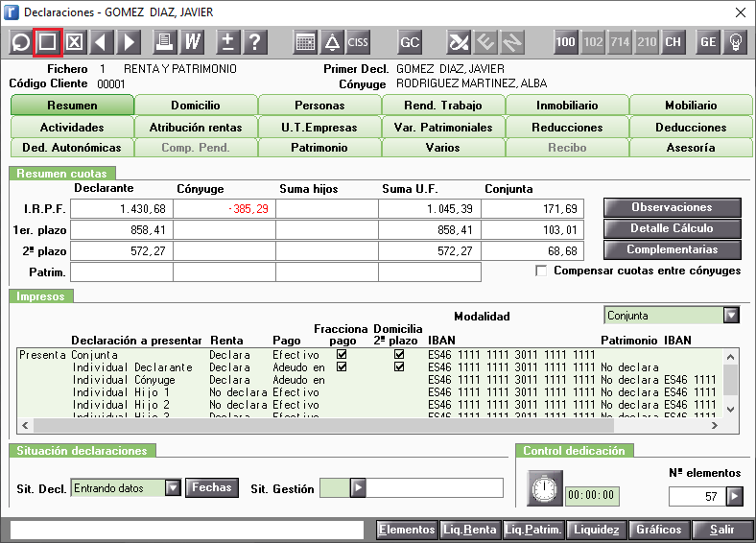Click the crossed tools toolbar icon

click(x=458, y=42)
